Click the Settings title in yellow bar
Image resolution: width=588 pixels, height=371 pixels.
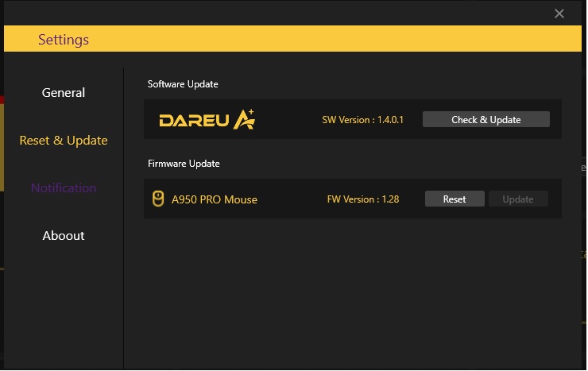tap(64, 40)
